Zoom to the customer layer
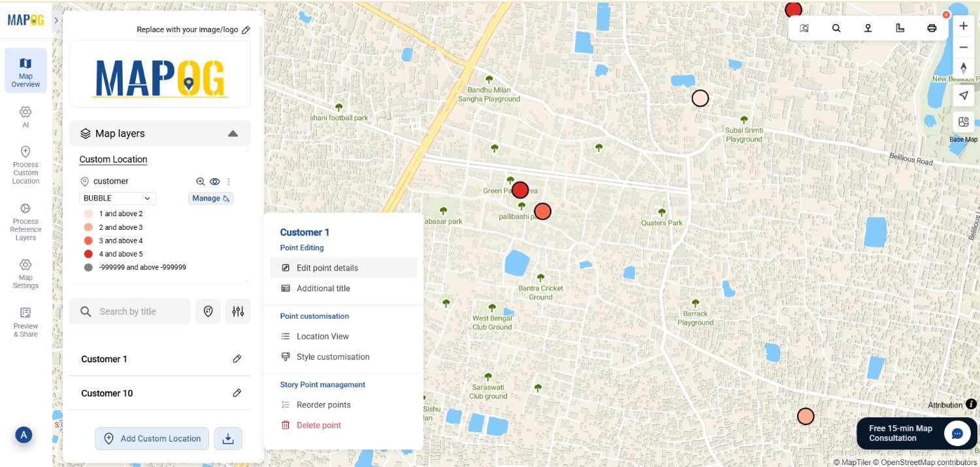Viewport: 980px width, 467px height. pyautogui.click(x=201, y=182)
